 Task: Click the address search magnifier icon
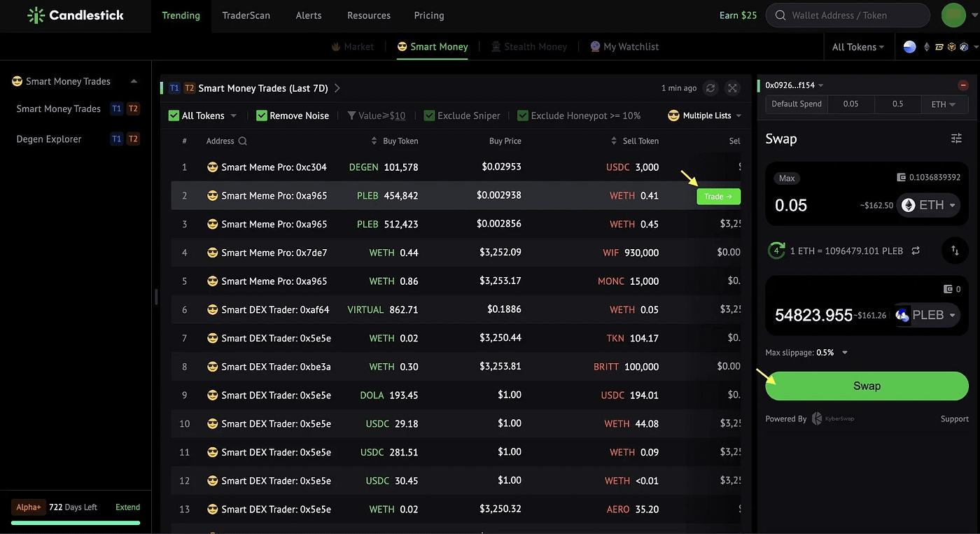coord(242,141)
